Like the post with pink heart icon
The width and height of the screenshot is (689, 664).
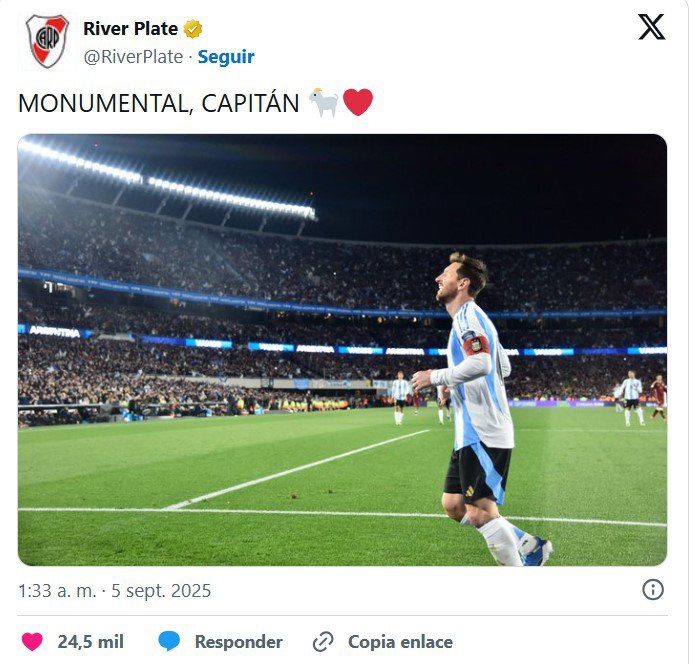pyautogui.click(x=32, y=641)
